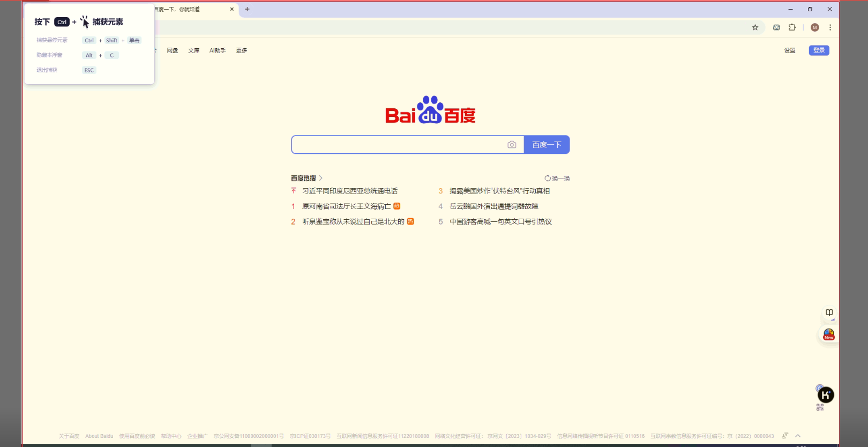868x447 pixels.
Task: Open the 百度热搜 heading link
Action: (303, 178)
